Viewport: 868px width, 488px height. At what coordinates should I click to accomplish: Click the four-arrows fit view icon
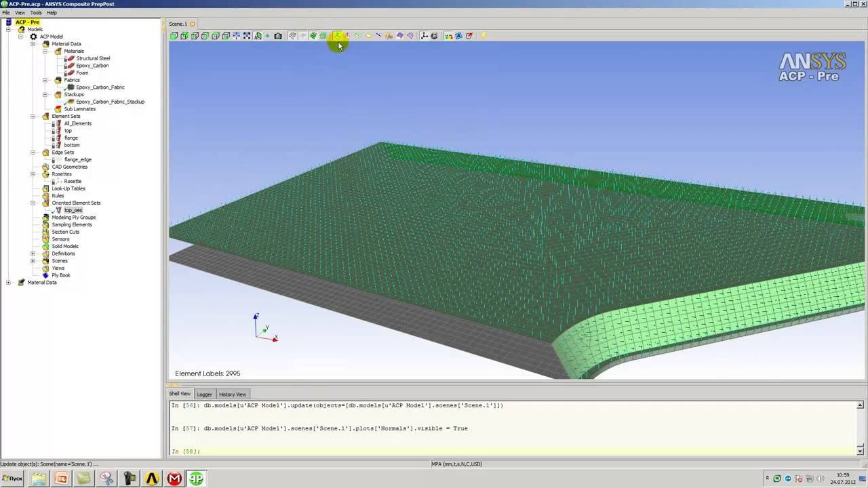pos(247,36)
